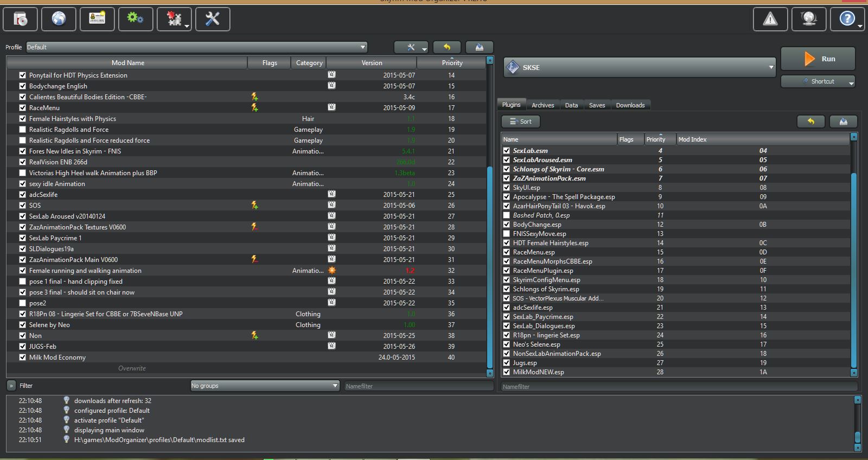The image size is (868, 460).
Task: Enable the Realistic Ragdolls and Force mod
Action: [22, 130]
